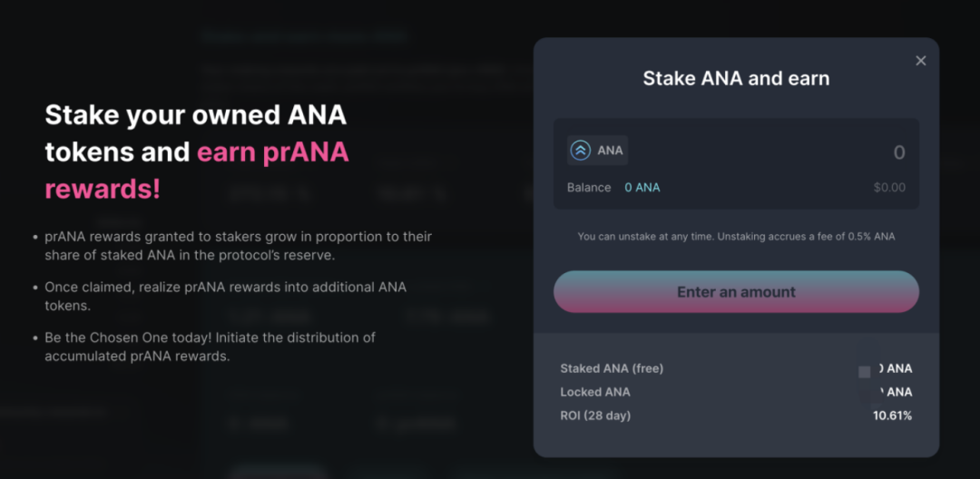Click the 10.61% ROI value

click(892, 415)
